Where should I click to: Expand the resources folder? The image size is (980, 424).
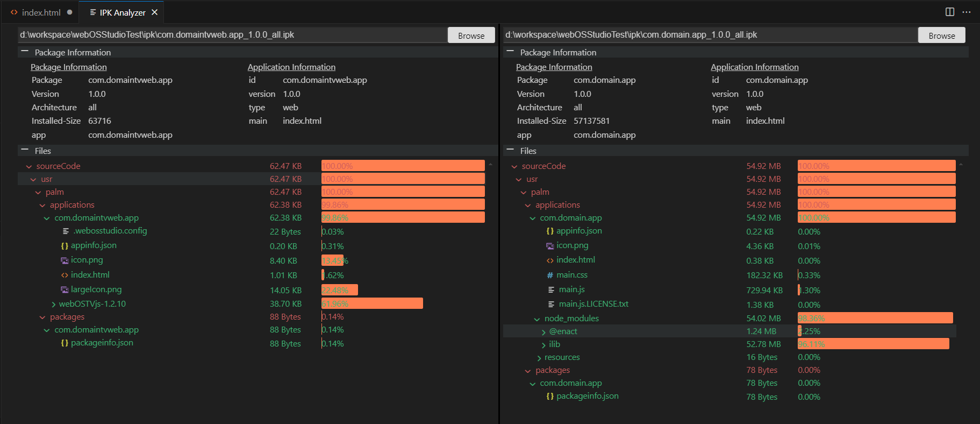(x=539, y=358)
